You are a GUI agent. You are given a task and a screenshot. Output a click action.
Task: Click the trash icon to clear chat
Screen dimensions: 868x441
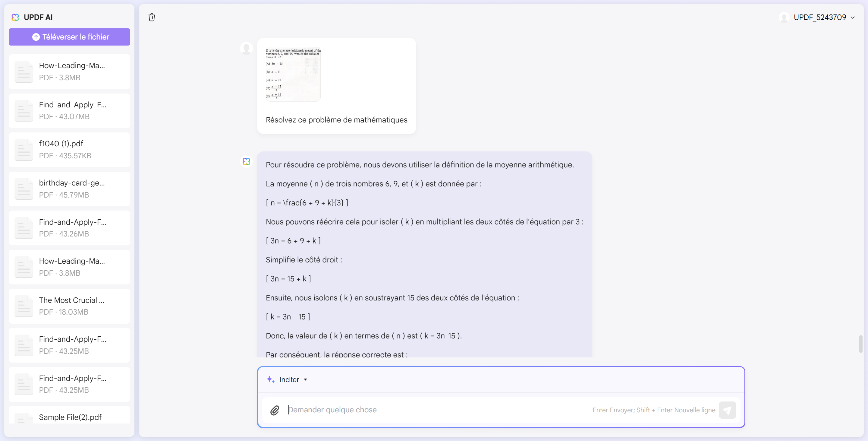[x=152, y=17]
